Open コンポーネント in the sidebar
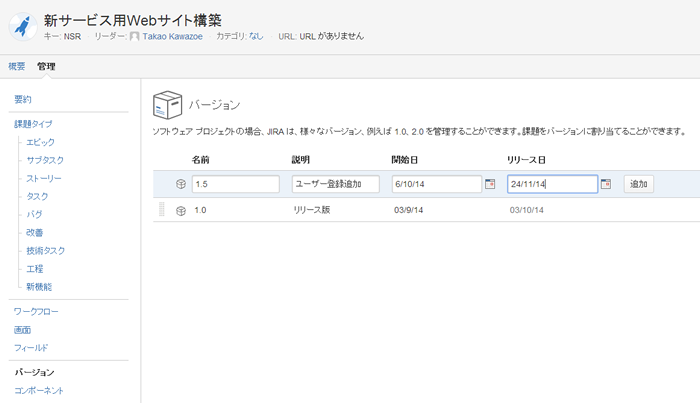Viewport: 700px width, 403px height. click(39, 390)
